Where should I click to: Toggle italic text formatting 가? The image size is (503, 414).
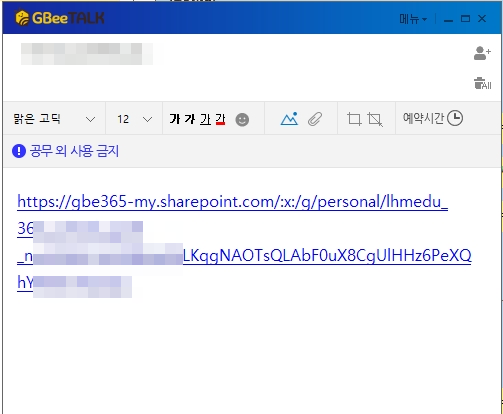(190, 119)
